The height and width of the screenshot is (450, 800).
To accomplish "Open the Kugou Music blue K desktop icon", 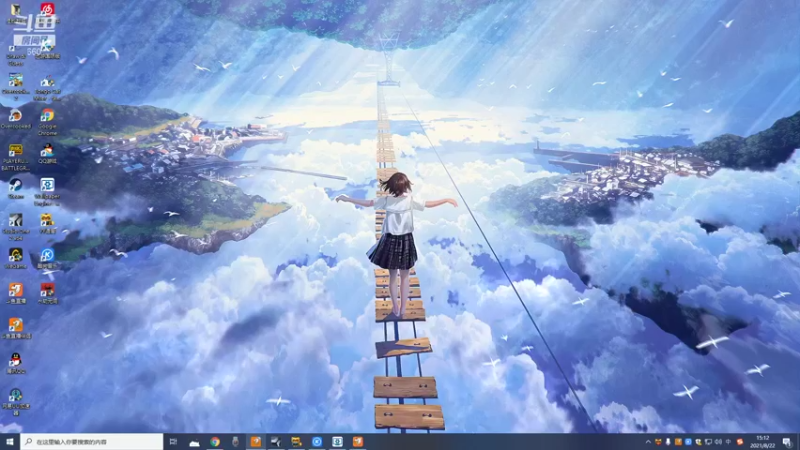I will [x=47, y=258].
